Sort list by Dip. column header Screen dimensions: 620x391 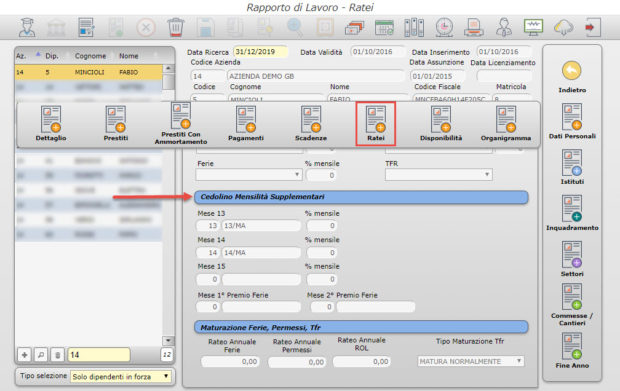[x=52, y=56]
